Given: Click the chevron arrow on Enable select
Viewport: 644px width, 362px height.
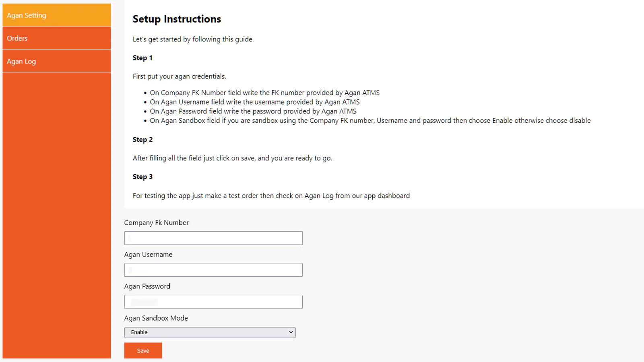Looking at the screenshot, I should click(x=291, y=333).
